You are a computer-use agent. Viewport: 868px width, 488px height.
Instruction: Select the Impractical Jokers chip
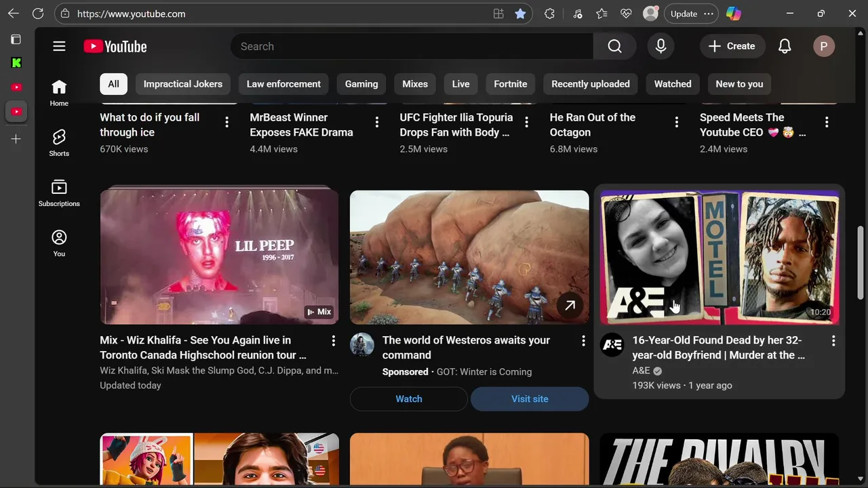tap(183, 84)
